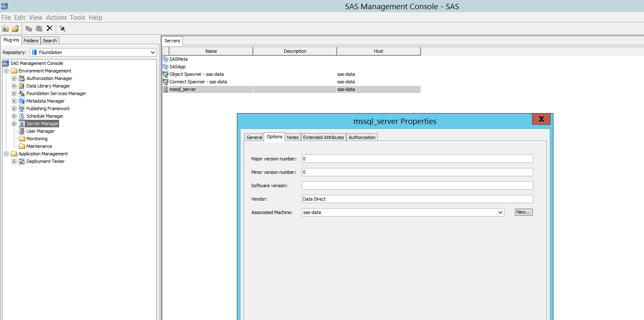644x320 pixels.
Task: Click the Open folder toolbar icon
Action: [16, 28]
